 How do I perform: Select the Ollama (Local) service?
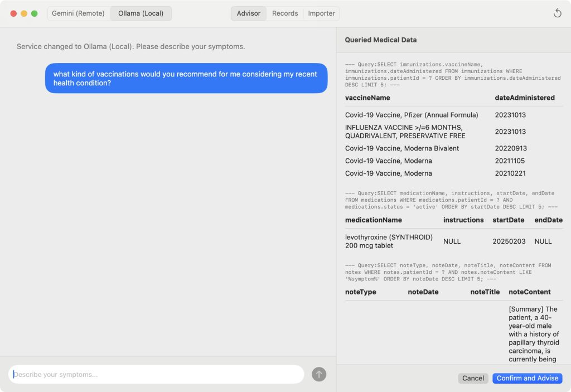[141, 13]
